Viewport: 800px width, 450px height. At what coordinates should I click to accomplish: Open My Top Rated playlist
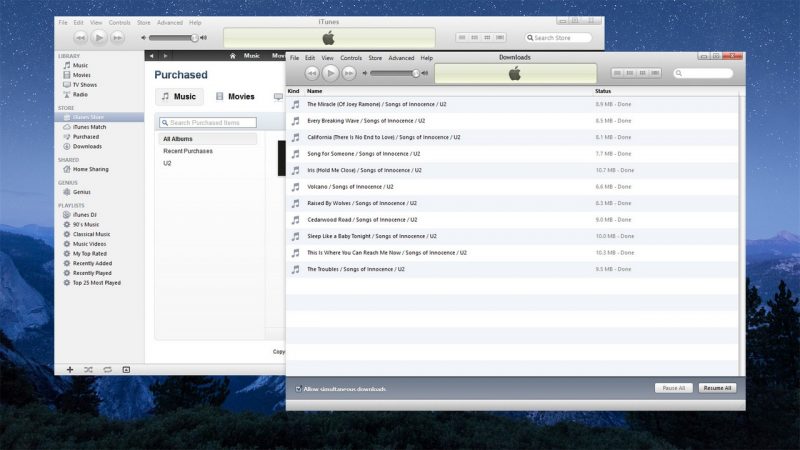tap(89, 254)
